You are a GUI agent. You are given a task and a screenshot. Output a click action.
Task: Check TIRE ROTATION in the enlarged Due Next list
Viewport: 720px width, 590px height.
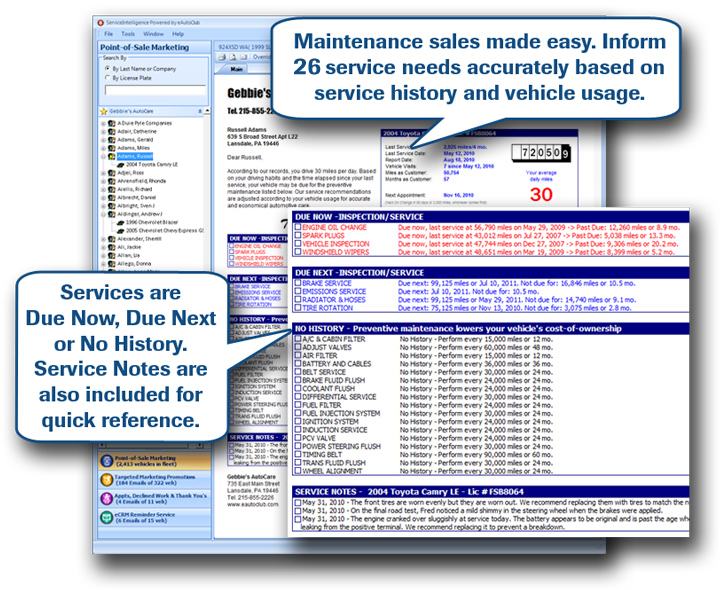tap(298, 308)
